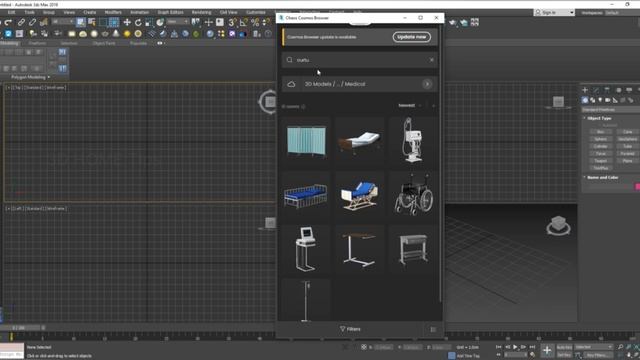The width and height of the screenshot is (640, 360).
Task: Select the IV drip stand thumbnail
Action: pos(306,300)
